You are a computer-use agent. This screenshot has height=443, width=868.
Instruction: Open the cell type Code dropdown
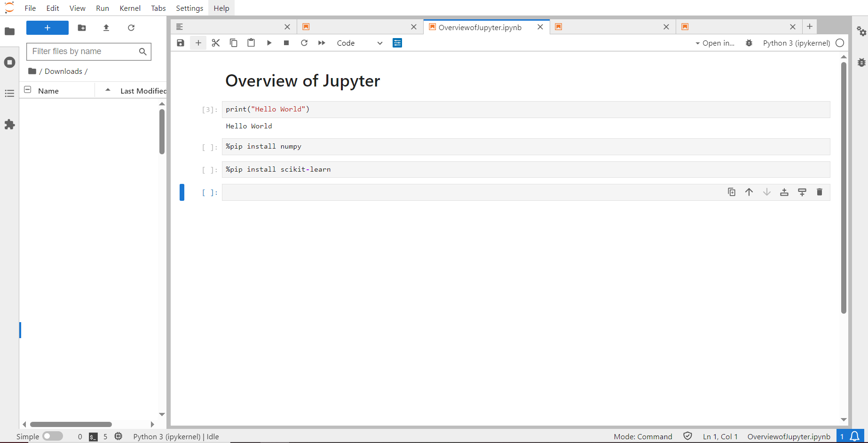pos(360,43)
